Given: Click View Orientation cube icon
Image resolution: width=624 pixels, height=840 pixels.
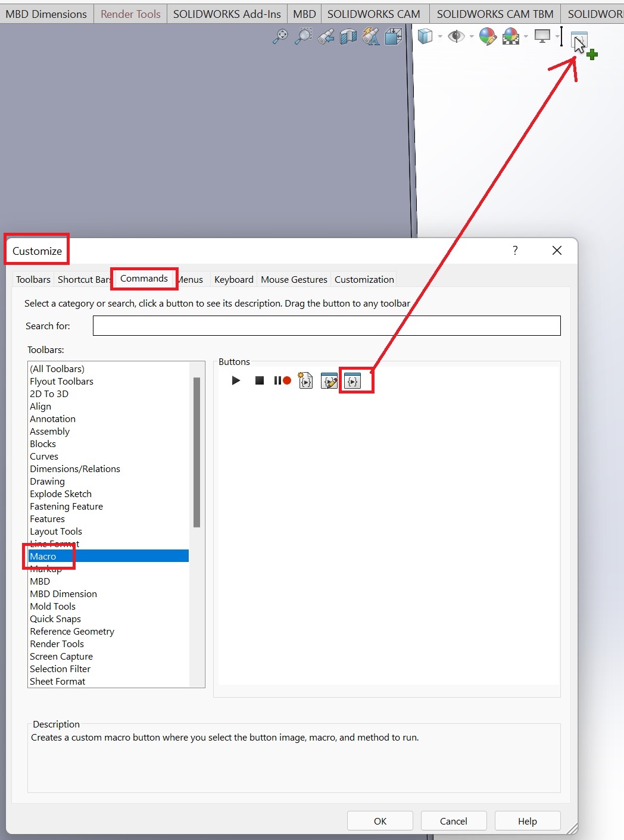Looking at the screenshot, I should [394, 37].
